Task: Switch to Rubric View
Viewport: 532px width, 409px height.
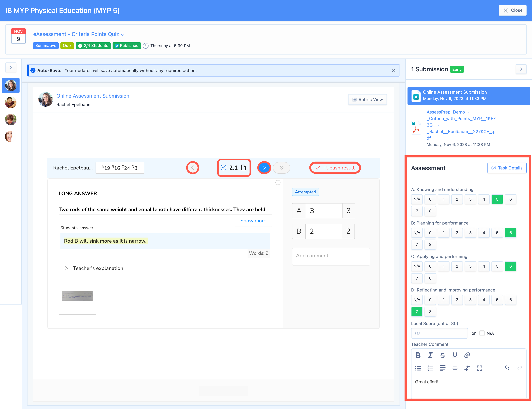Action: 367,100
